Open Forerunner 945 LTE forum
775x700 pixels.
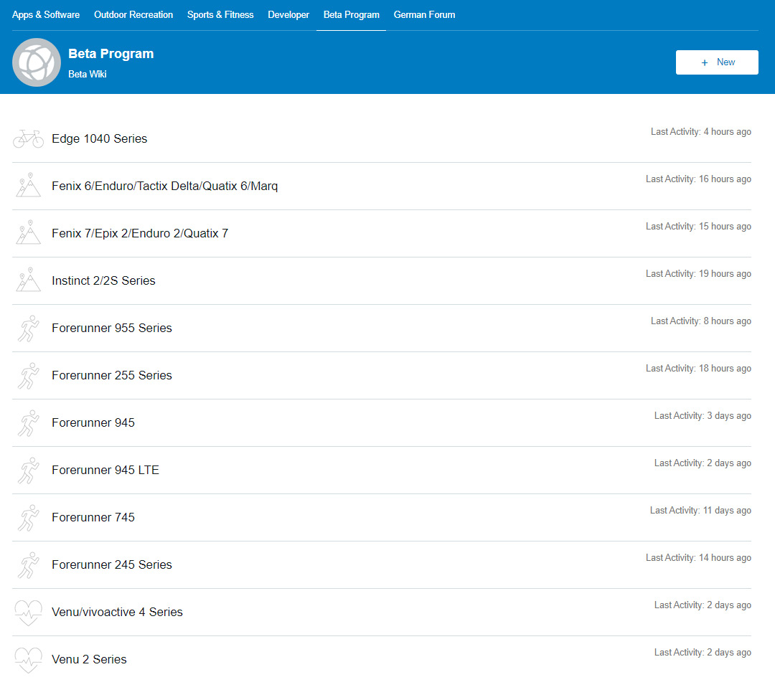point(105,470)
